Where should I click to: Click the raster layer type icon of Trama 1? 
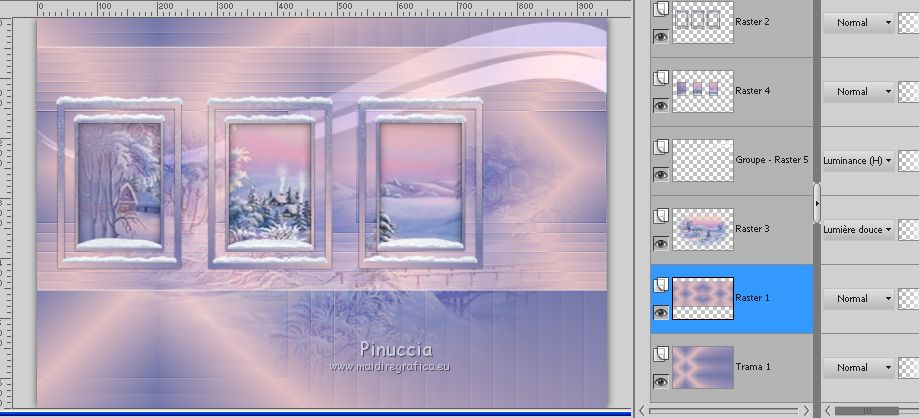tap(661, 354)
